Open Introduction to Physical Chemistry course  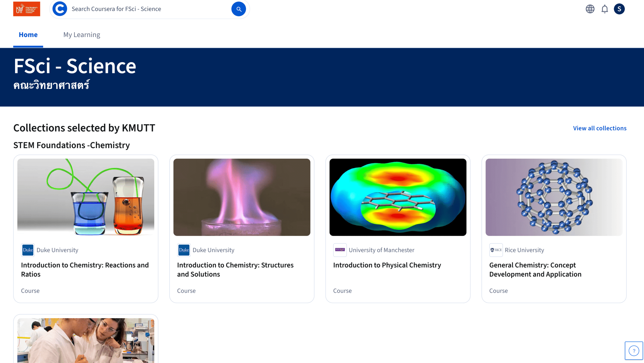point(387,265)
